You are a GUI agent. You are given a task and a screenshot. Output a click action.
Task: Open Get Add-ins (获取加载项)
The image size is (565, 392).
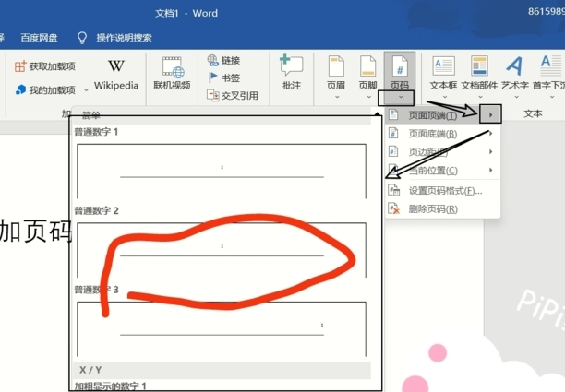coord(45,66)
